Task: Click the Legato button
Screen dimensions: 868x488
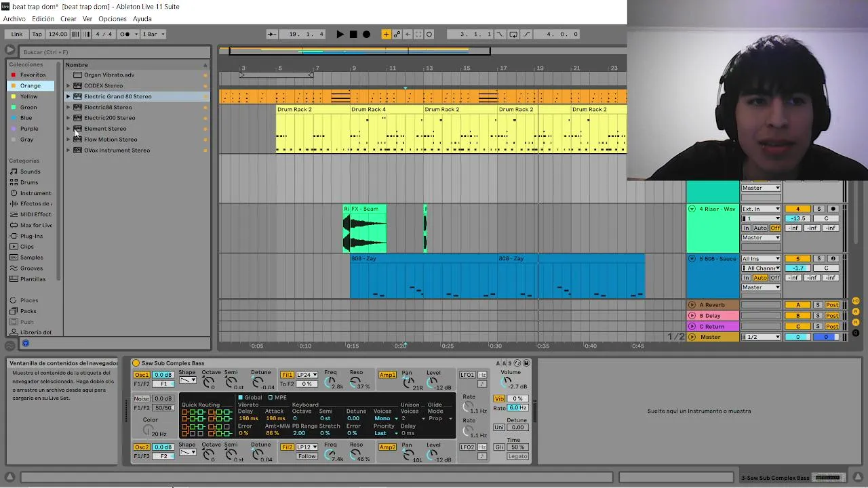Action: coord(517,457)
